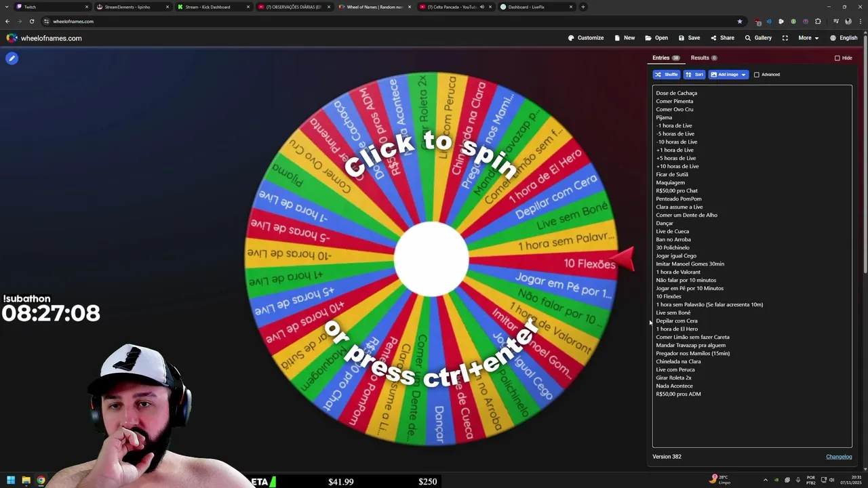
Task: Open the English language selector
Action: (x=844, y=38)
